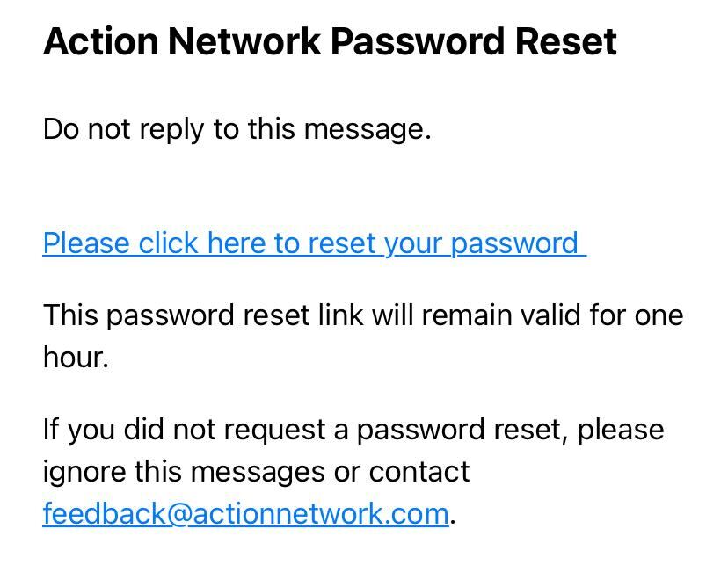Viewport: 728px width, 587px height.
Task: Click the word "message." in the first paragraph
Action: pos(368,129)
